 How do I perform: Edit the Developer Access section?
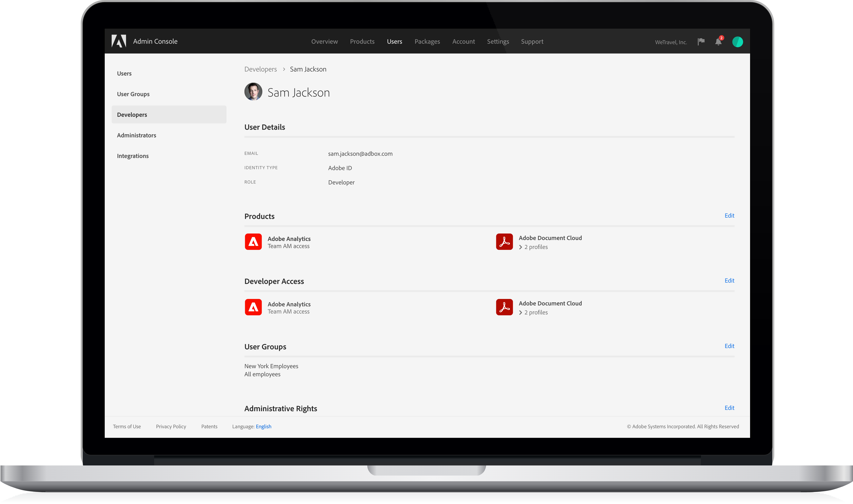click(x=729, y=281)
